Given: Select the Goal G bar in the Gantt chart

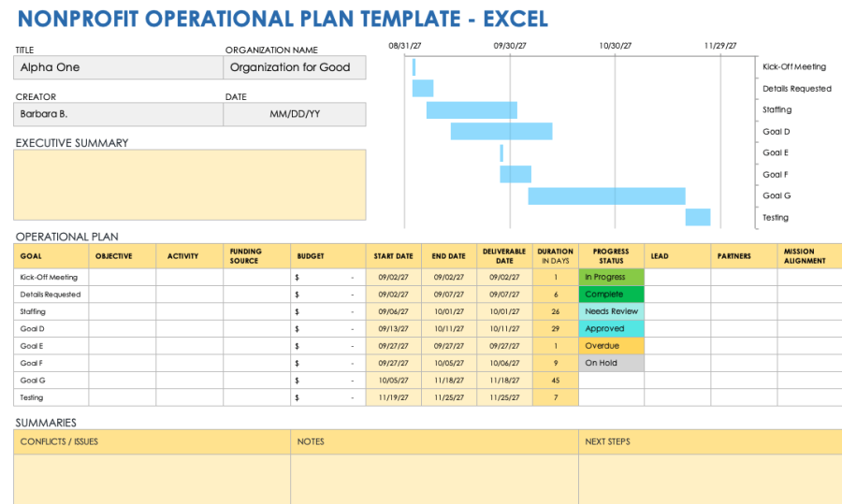Looking at the screenshot, I should coord(607,196).
